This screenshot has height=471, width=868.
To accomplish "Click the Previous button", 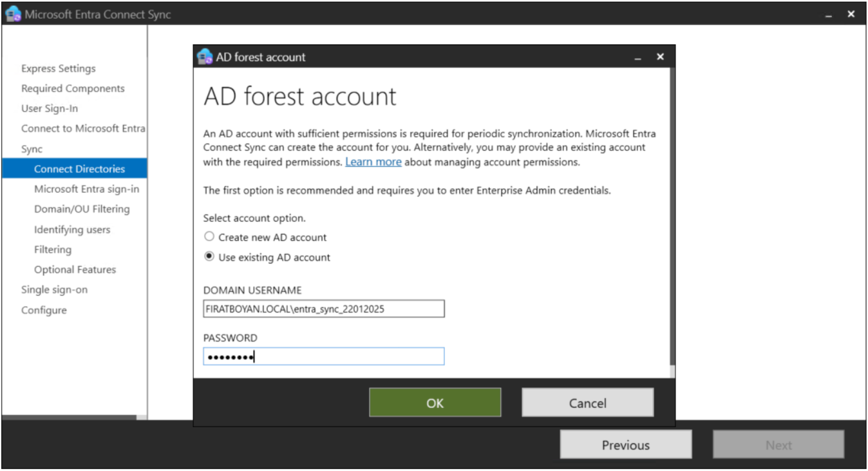I will (626, 445).
